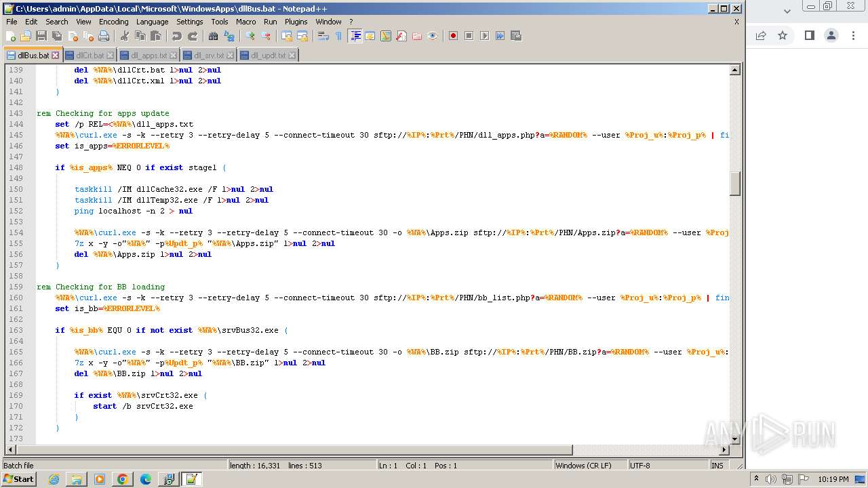
Task: Copy selection using the toolbar Copy icon
Action: (x=140, y=36)
